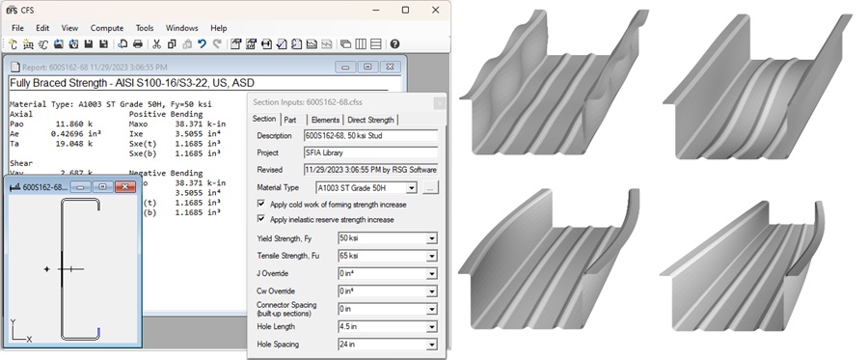This screenshot has width=868, height=360.
Task: Click the Cascade Windows toolbar icon
Action: coord(345,44)
